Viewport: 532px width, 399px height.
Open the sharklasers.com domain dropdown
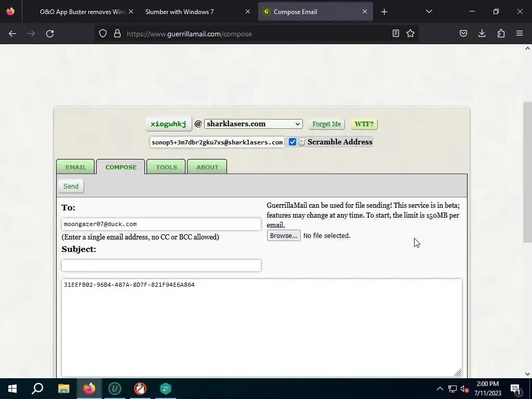(x=254, y=124)
